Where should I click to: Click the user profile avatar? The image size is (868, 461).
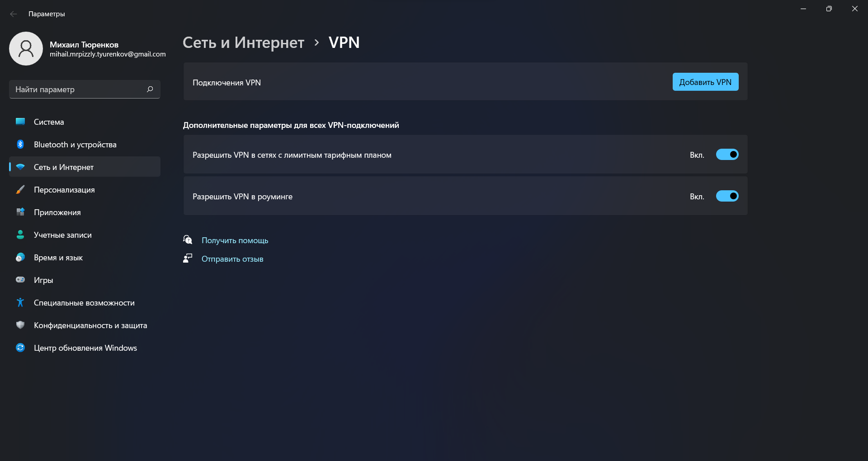(x=26, y=49)
